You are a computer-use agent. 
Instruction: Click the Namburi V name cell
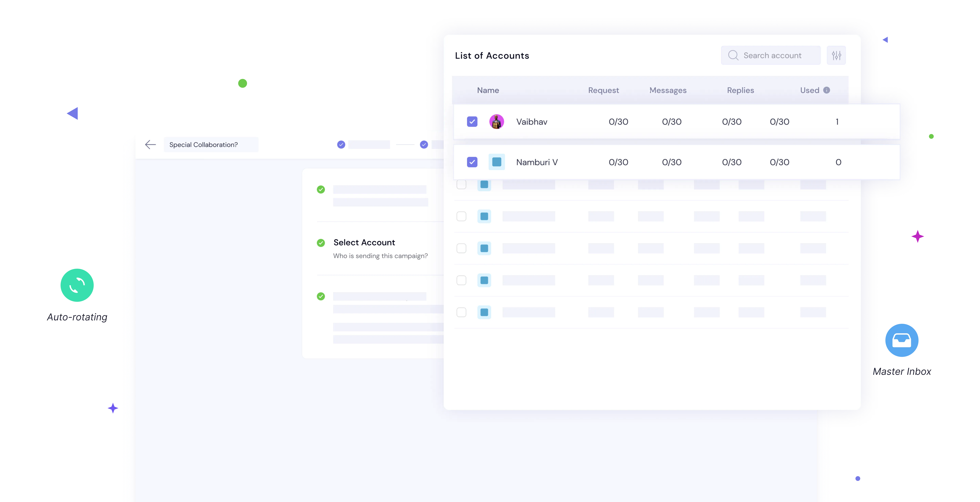[x=537, y=162]
